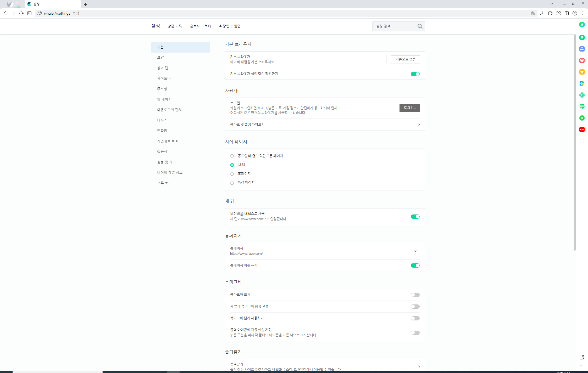Open the downloads icon in toolbar
Image resolution: width=588 pixels, height=373 pixels.
542,13
